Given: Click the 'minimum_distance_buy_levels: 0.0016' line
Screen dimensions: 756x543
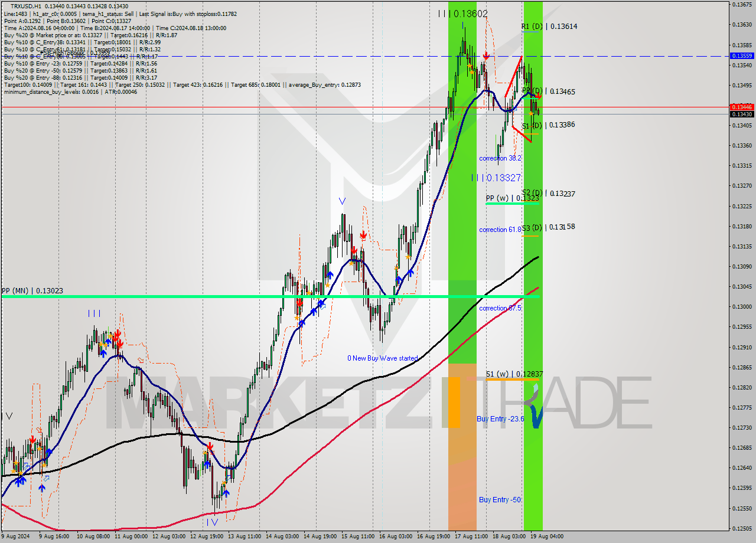Looking at the screenshot, I should [70, 91].
